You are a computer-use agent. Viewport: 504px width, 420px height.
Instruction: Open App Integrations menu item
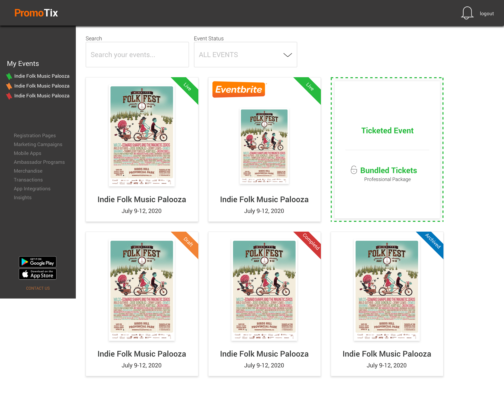tap(32, 189)
